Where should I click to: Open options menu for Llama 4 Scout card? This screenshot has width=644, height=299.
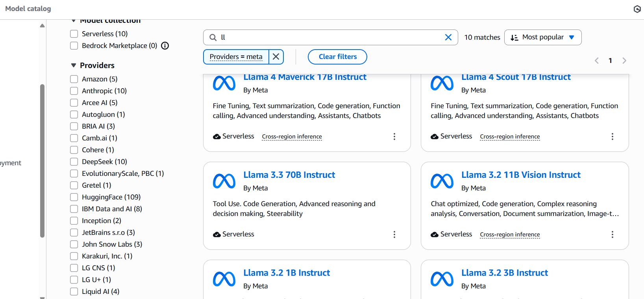612,137
